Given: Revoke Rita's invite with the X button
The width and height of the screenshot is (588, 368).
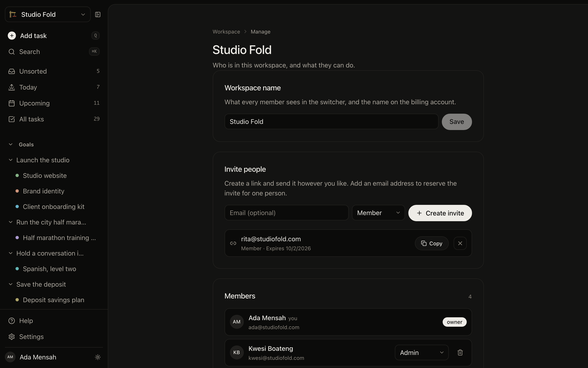Looking at the screenshot, I should (460, 243).
